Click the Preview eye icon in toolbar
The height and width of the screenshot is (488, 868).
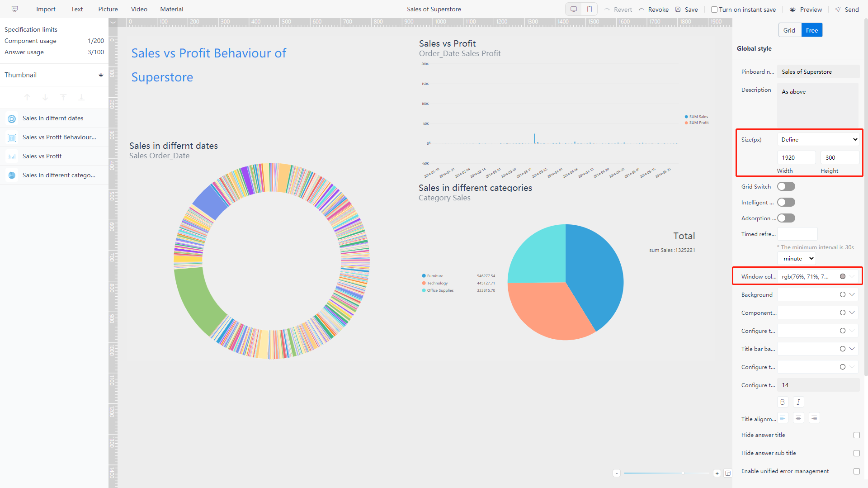coord(793,9)
